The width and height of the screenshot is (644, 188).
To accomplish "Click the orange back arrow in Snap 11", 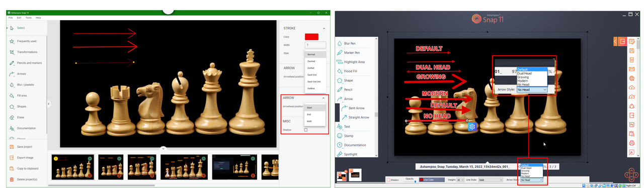I will (x=615, y=41).
